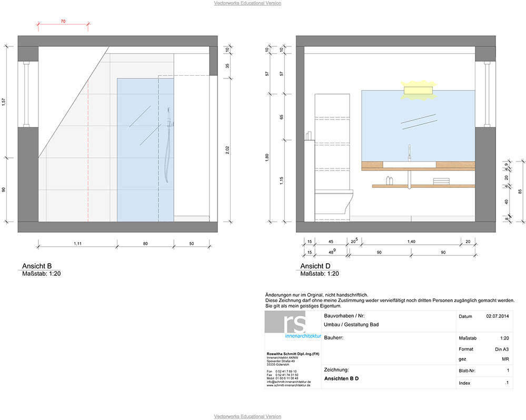Open the info@schmitt-innenarchitektur.de email link
This screenshot has width=526, height=420.
click(x=289, y=382)
